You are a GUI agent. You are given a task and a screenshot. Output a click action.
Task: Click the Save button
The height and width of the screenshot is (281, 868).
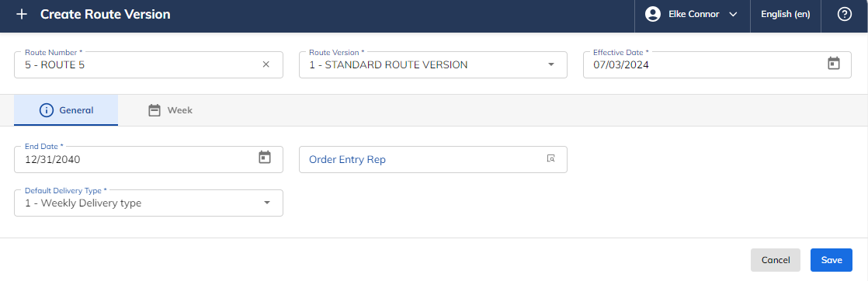[832, 260]
